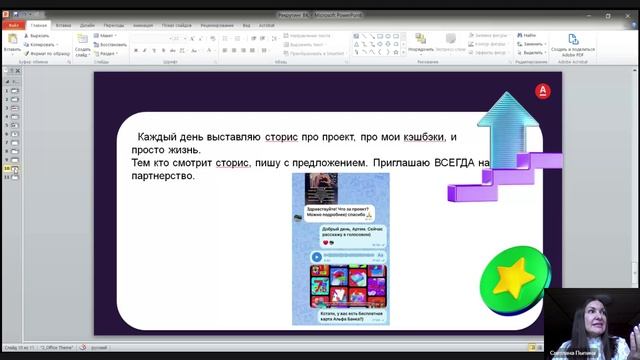
Task: Click Вырезать cut button
Action: (36, 36)
